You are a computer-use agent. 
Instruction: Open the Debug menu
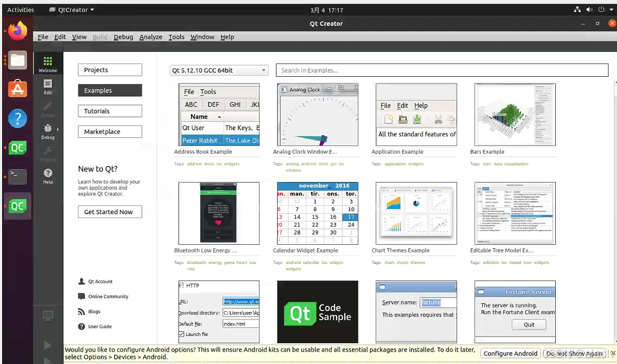point(123,37)
